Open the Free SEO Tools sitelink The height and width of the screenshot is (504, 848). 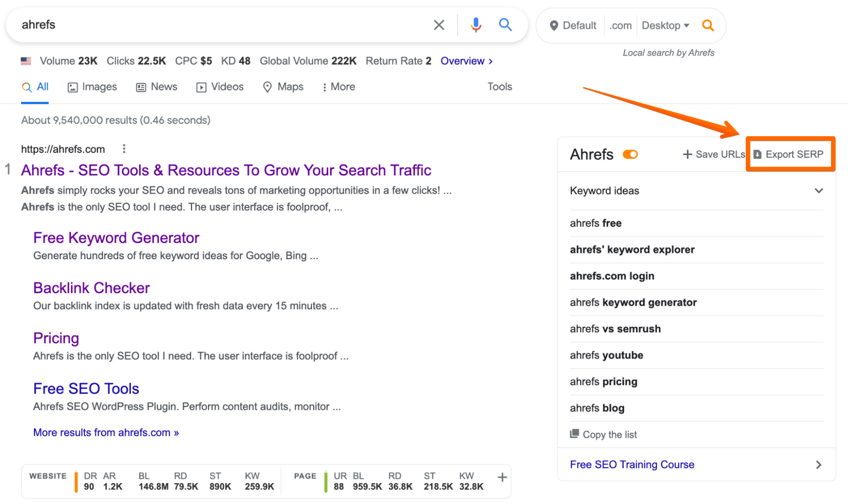(86, 389)
